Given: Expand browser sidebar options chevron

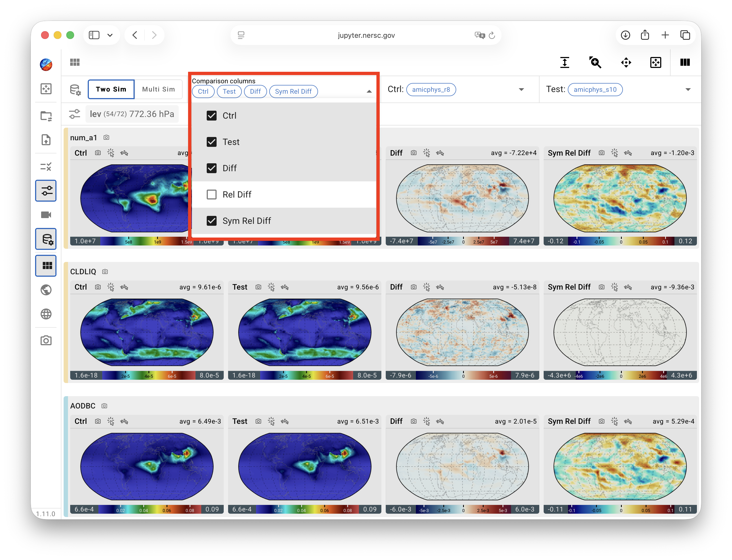Looking at the screenshot, I should 110,35.
